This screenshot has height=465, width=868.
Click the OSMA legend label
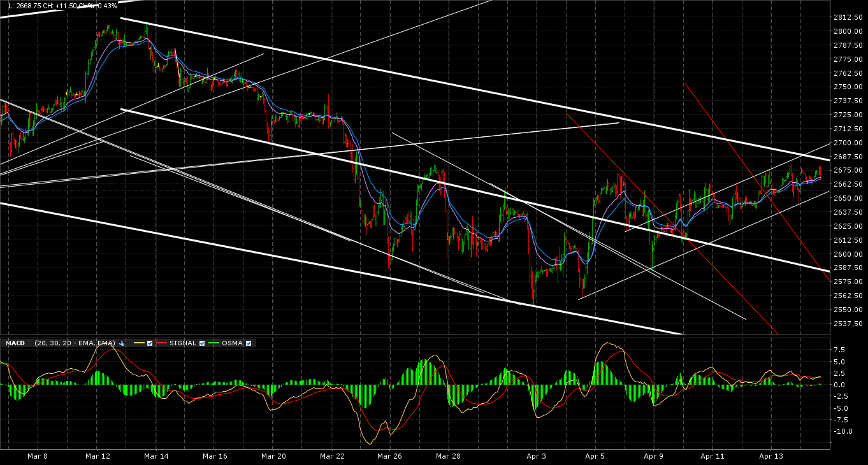tap(232, 343)
